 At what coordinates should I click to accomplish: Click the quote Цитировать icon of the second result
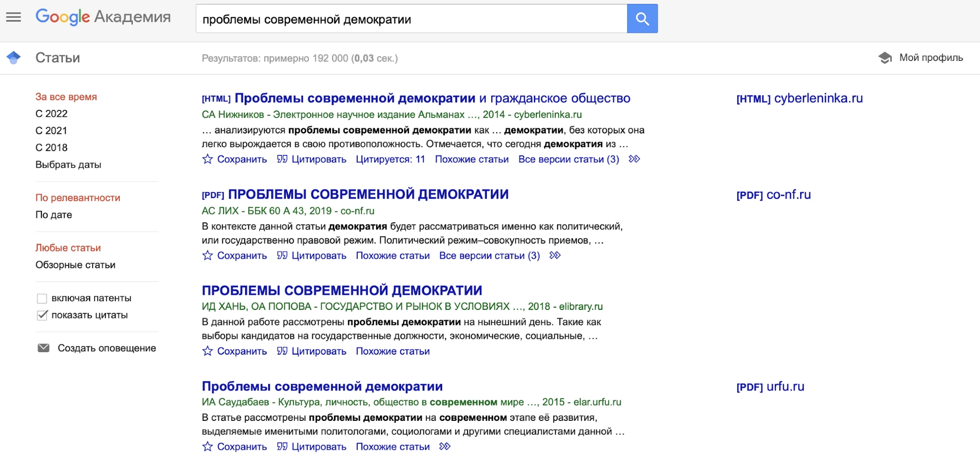pos(282,256)
